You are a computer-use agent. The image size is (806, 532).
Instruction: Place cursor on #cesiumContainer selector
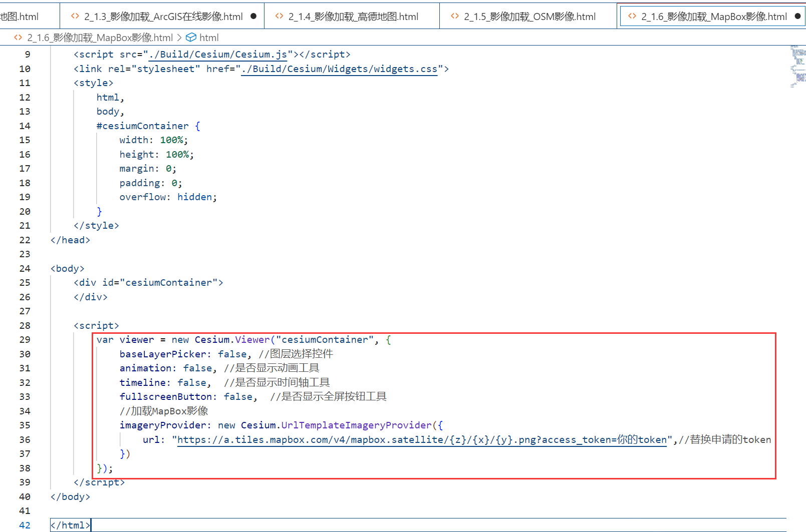click(x=143, y=126)
